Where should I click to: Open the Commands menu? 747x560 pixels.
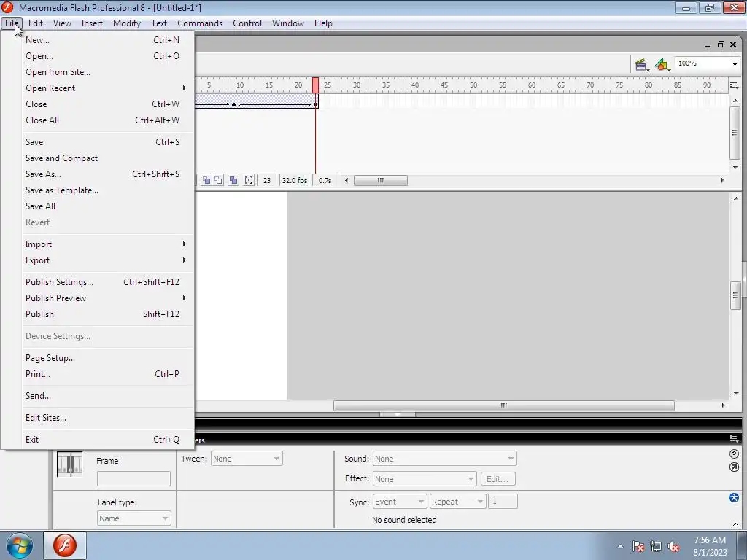click(x=200, y=23)
